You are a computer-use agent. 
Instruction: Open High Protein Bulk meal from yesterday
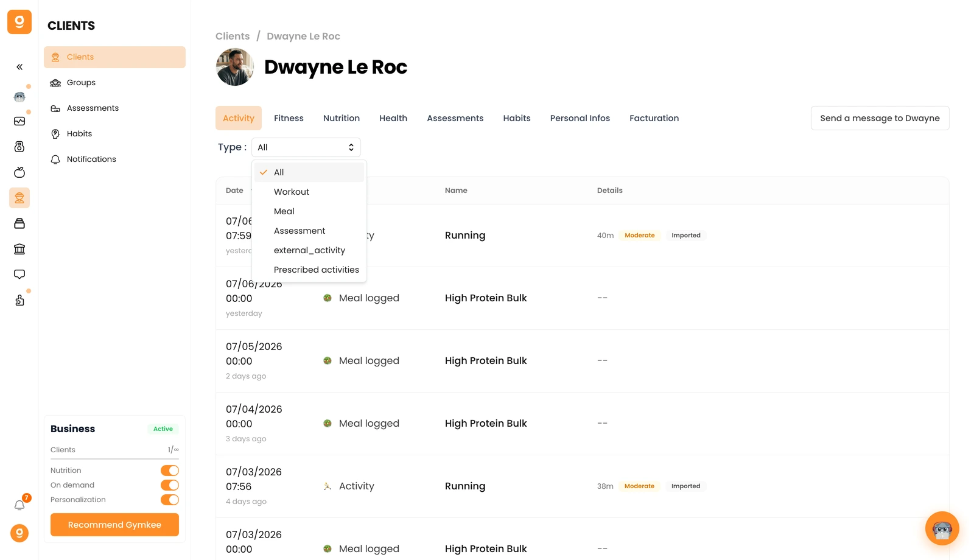pyautogui.click(x=583, y=298)
